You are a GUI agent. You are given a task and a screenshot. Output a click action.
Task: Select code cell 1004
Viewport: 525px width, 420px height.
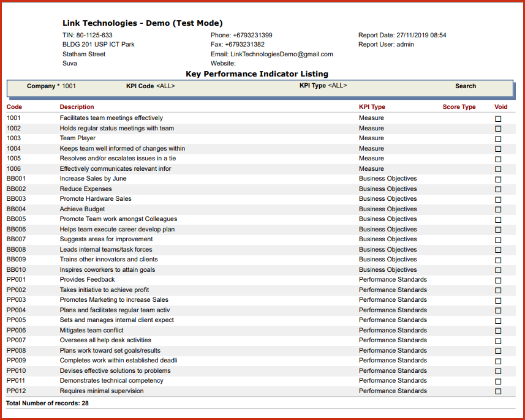13,148
